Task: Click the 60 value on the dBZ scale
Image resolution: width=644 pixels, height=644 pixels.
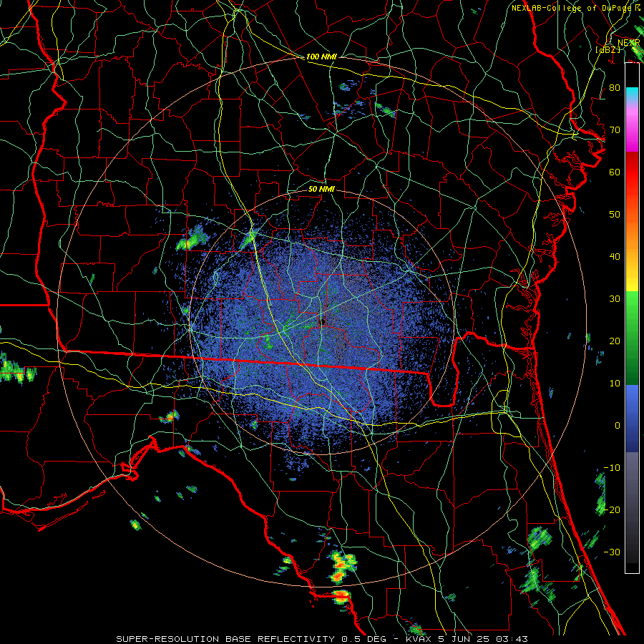Action: point(615,172)
